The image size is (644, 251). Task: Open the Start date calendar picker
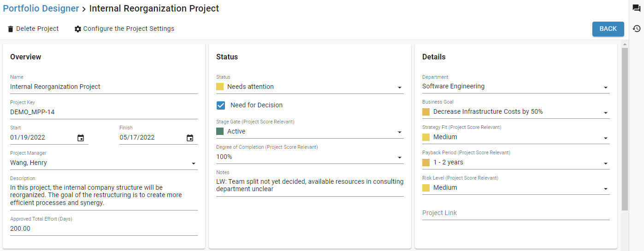point(81,138)
